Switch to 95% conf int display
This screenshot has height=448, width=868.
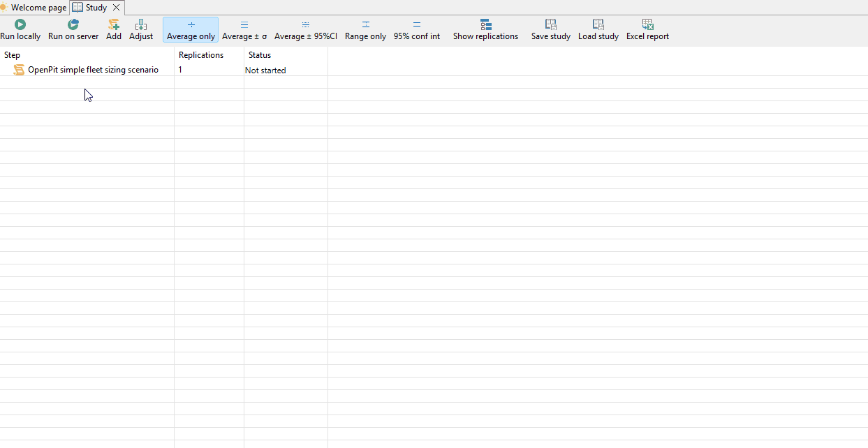(417, 30)
